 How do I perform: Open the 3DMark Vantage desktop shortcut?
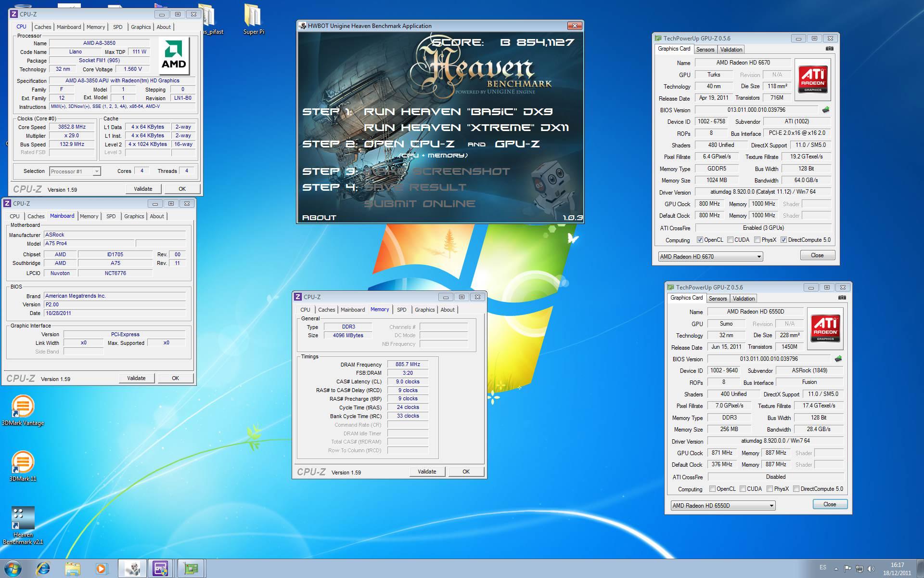pyautogui.click(x=23, y=410)
